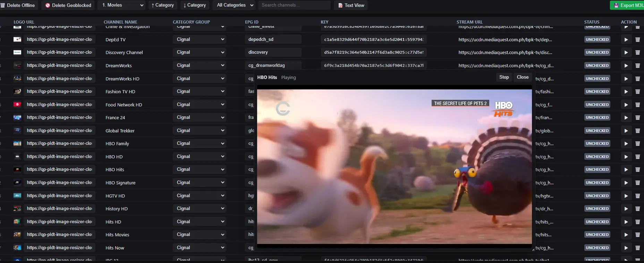
Task: Click Delete Offline button
Action: tap(18, 5)
